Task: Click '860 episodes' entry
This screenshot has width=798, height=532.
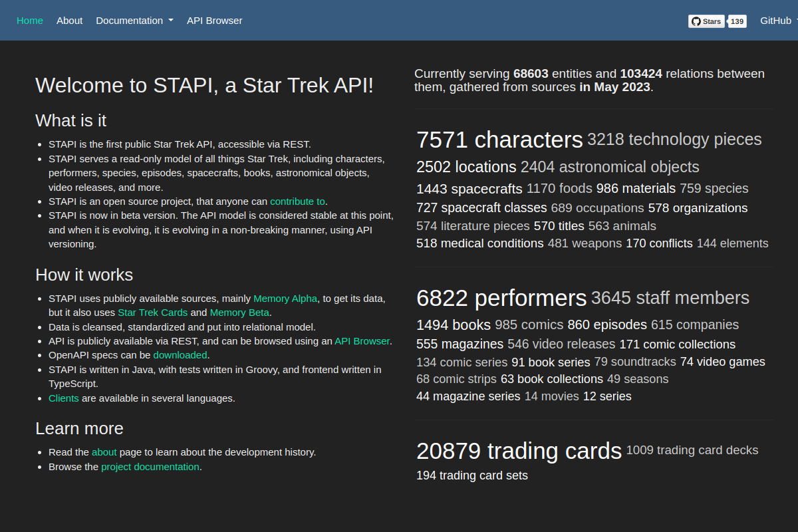Action: point(607,325)
